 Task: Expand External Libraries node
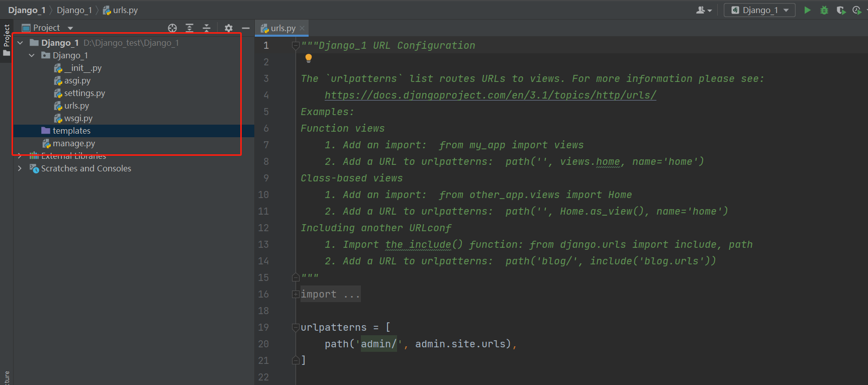[x=20, y=156]
